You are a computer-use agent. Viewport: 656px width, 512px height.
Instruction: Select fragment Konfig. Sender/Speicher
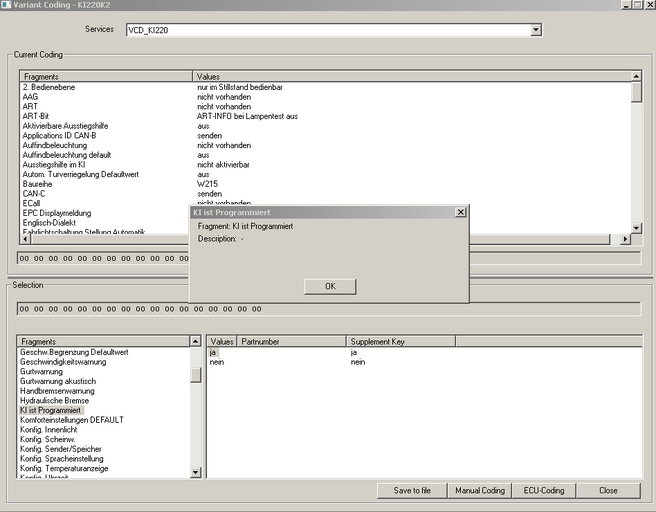click(x=61, y=449)
